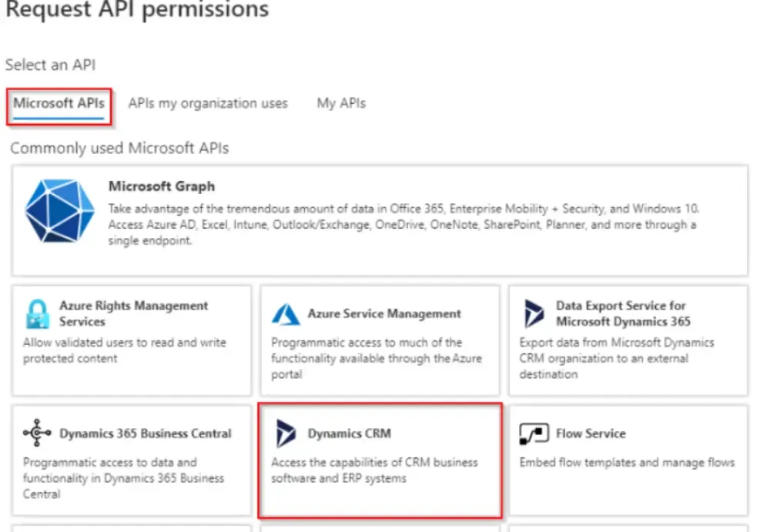Select Data Export Service for Microsoft Dynamics 365
The width and height of the screenshot is (773, 532).
pyautogui.click(x=623, y=313)
